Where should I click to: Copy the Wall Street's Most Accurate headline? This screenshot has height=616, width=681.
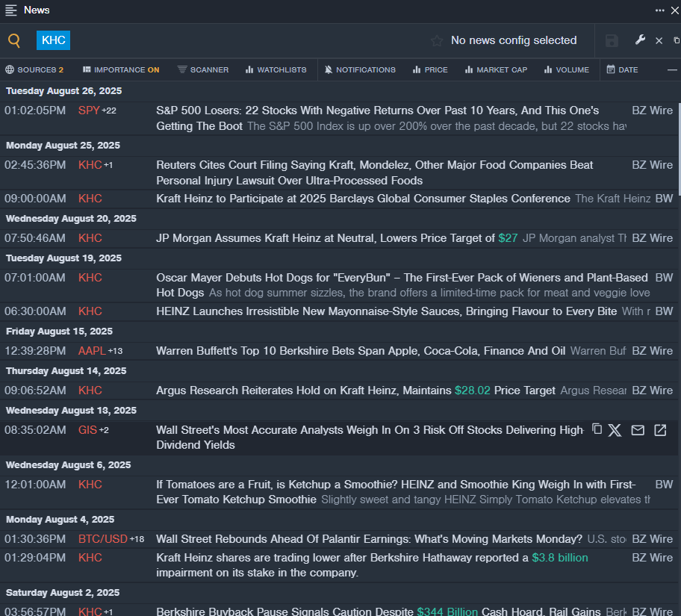597,429
